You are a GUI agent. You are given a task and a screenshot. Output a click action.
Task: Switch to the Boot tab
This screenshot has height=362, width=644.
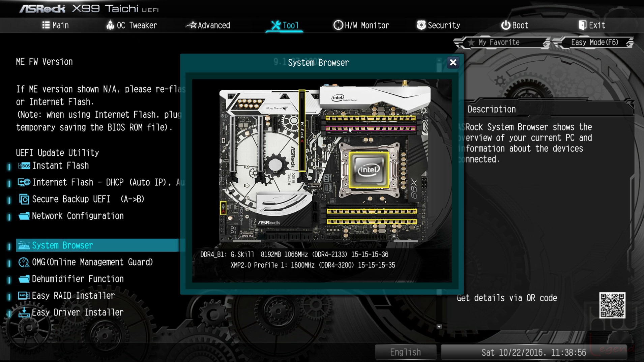(x=515, y=25)
